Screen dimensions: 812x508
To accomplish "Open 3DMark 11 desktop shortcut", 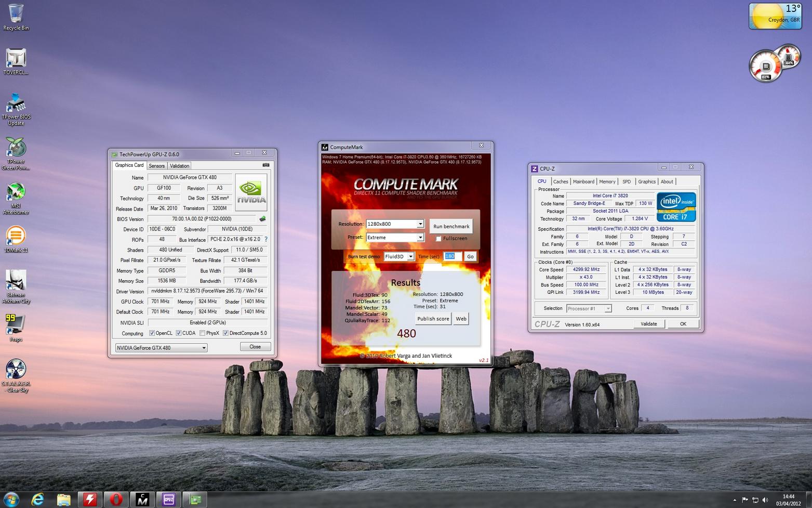I will coord(16,240).
